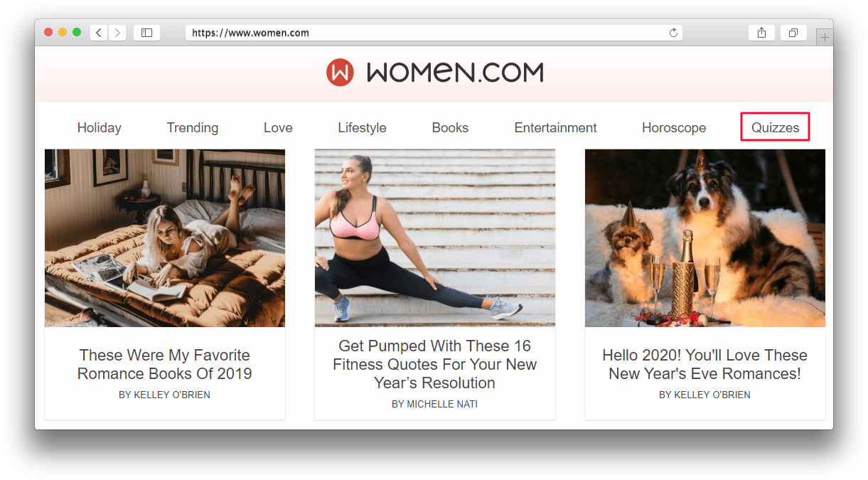Viewport: 868px width, 480px height.
Task: Toggle the Safari sidebar icon
Action: [146, 33]
